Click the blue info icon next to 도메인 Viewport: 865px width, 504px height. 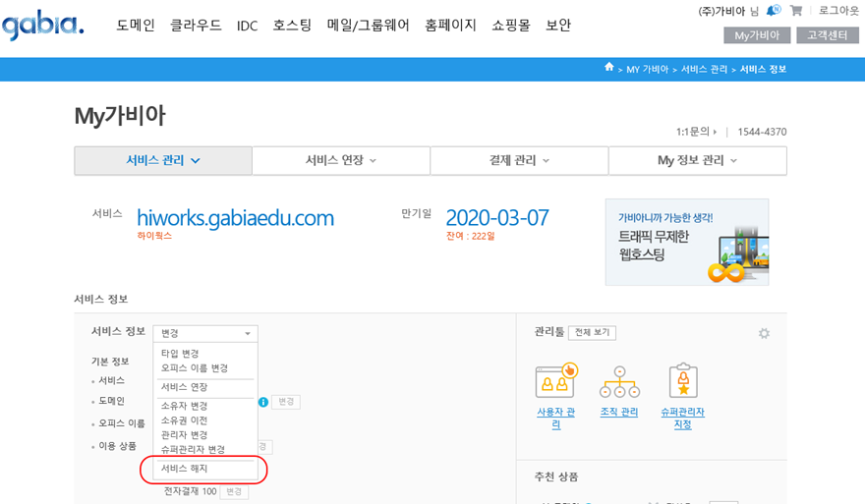[263, 402]
